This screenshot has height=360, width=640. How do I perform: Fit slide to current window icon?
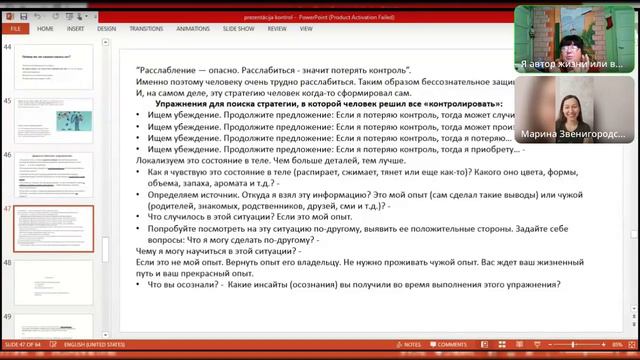[632, 344]
